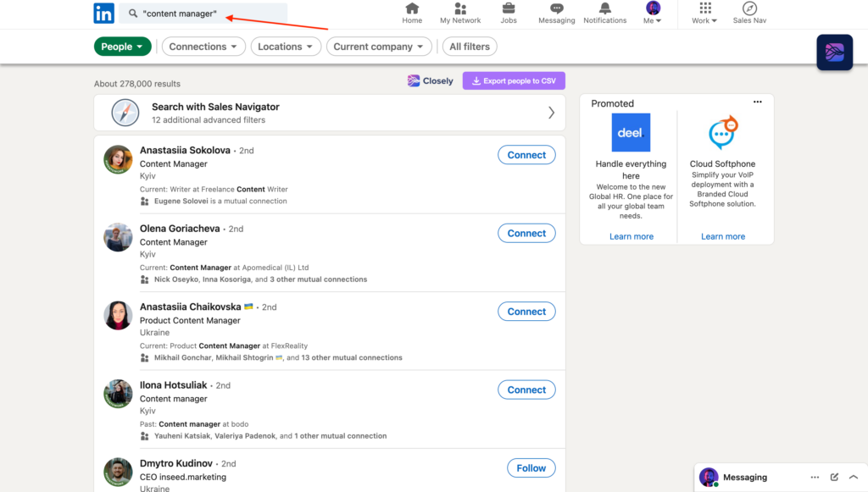Expand the Locations filter
868x492 pixels.
click(286, 46)
